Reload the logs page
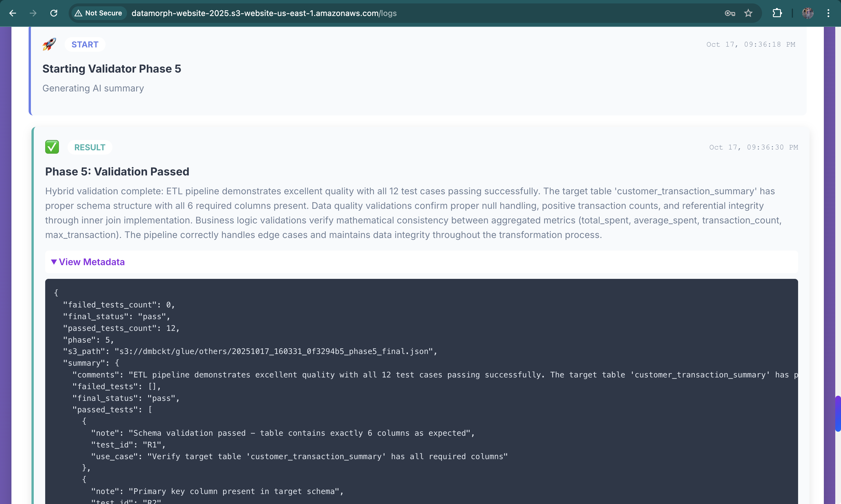Viewport: 841px width, 504px height. point(54,13)
